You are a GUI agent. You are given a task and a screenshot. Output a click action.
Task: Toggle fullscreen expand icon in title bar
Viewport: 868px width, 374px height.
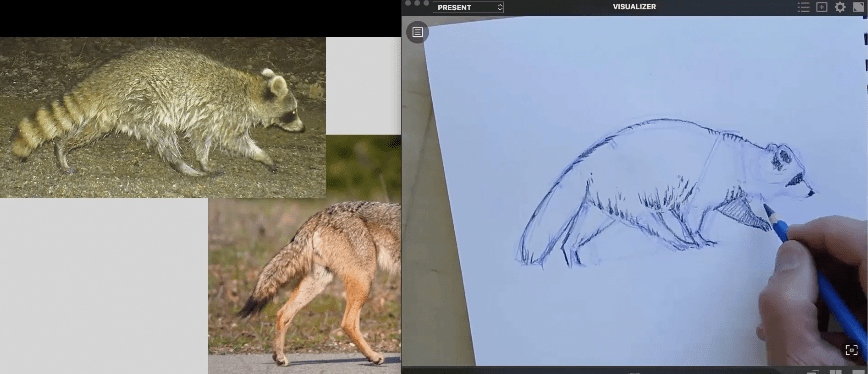[x=858, y=7]
